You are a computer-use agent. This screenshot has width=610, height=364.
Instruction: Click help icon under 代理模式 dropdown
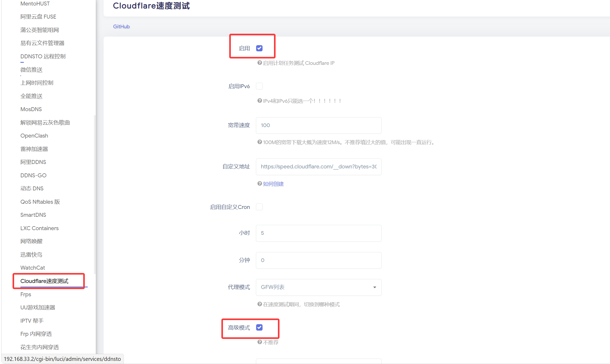point(260,304)
